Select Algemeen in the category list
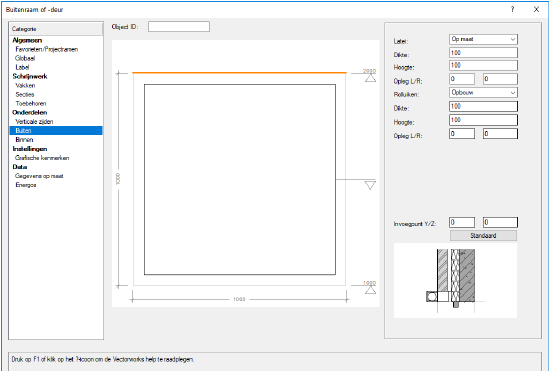This screenshot has height=371, width=550. click(x=27, y=40)
